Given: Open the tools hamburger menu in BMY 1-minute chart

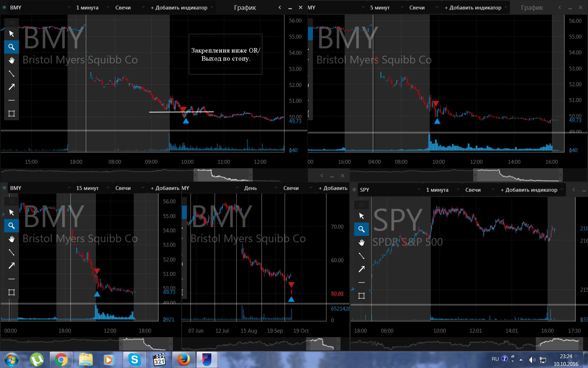Looking at the screenshot, I should point(12,22).
